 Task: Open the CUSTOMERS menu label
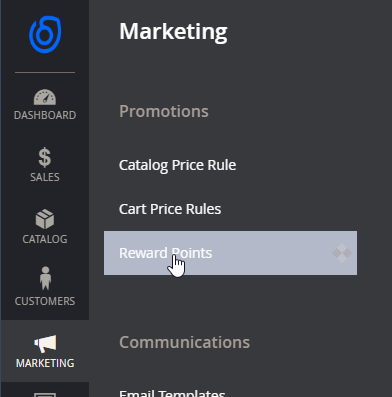tap(45, 301)
